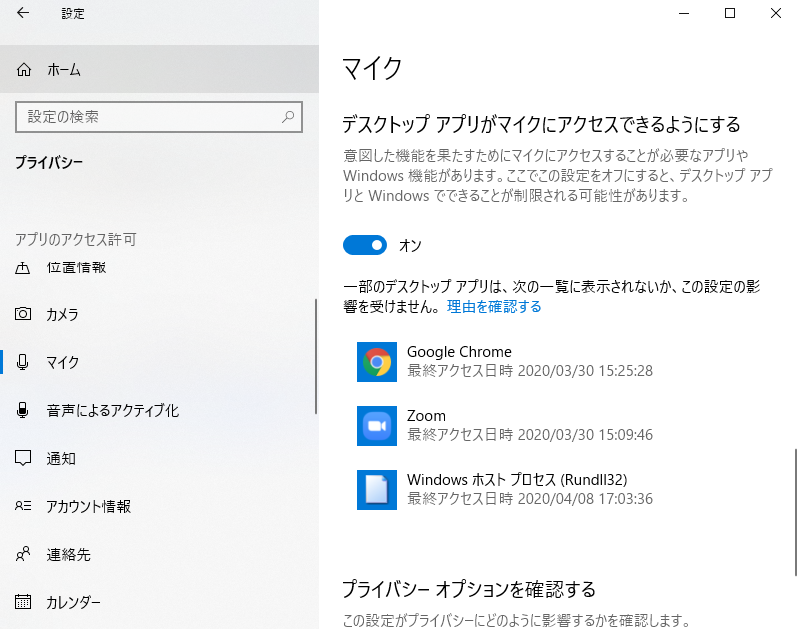Select 音声によるアクティブ化 in the sidebar
Viewport: 798px width, 629px height.
pos(158,410)
